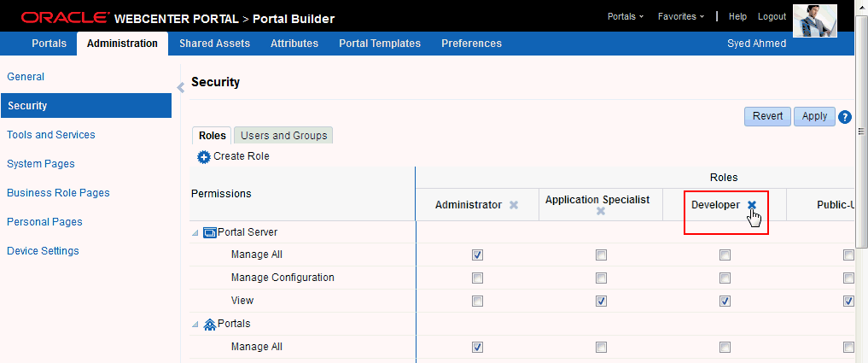
Task: Open the Portal Templates tab
Action: tap(380, 44)
